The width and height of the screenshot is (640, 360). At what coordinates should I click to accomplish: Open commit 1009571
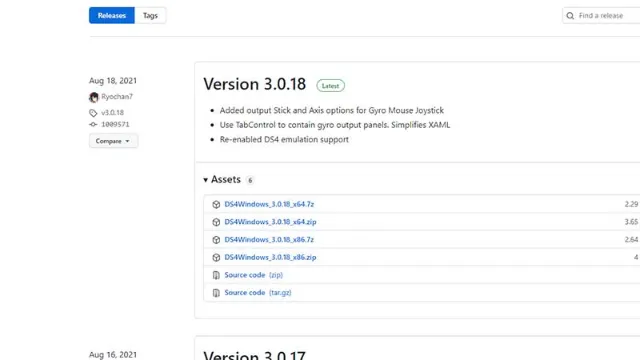point(115,124)
